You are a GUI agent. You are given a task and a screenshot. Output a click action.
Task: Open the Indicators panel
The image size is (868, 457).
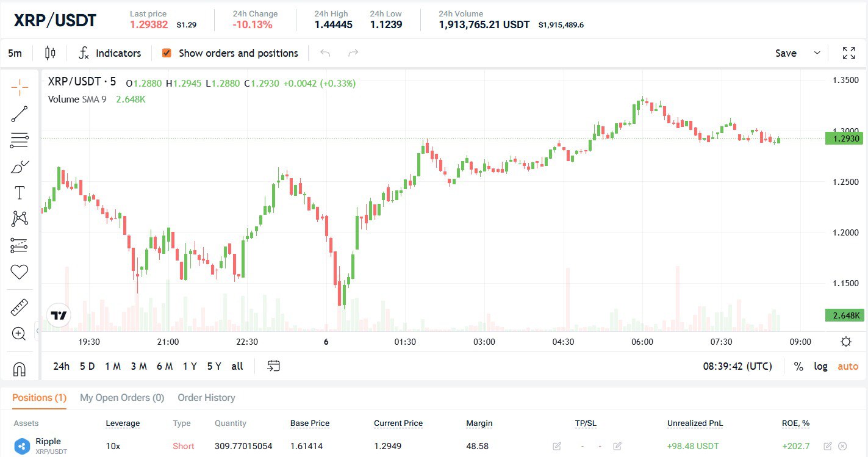click(110, 53)
